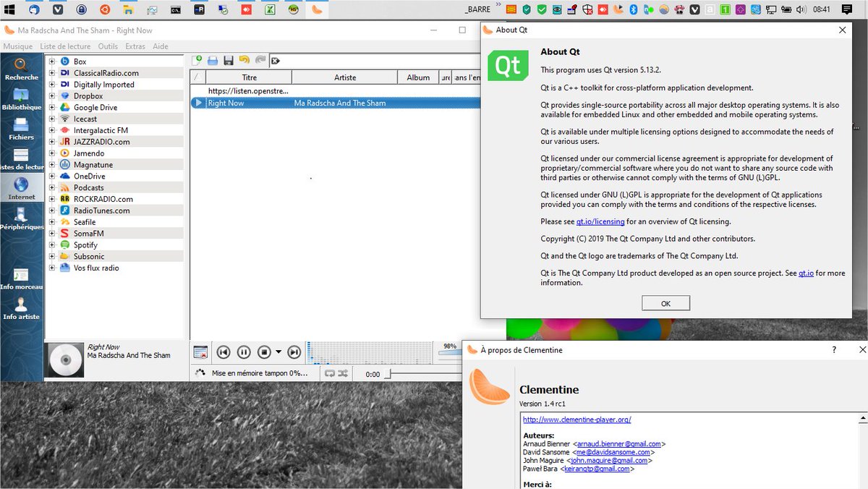The height and width of the screenshot is (489, 868).
Task: Click the Jamendo service icon
Action: (64, 153)
